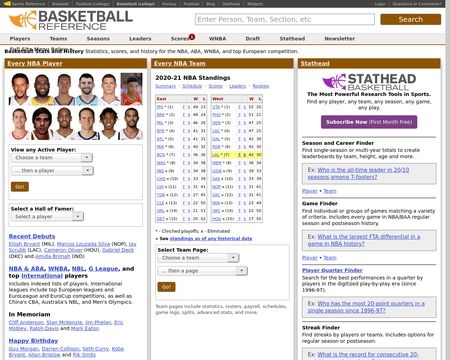450x360 pixels.
Task: Open the '... then a page' dropdown
Action: tap(202, 271)
